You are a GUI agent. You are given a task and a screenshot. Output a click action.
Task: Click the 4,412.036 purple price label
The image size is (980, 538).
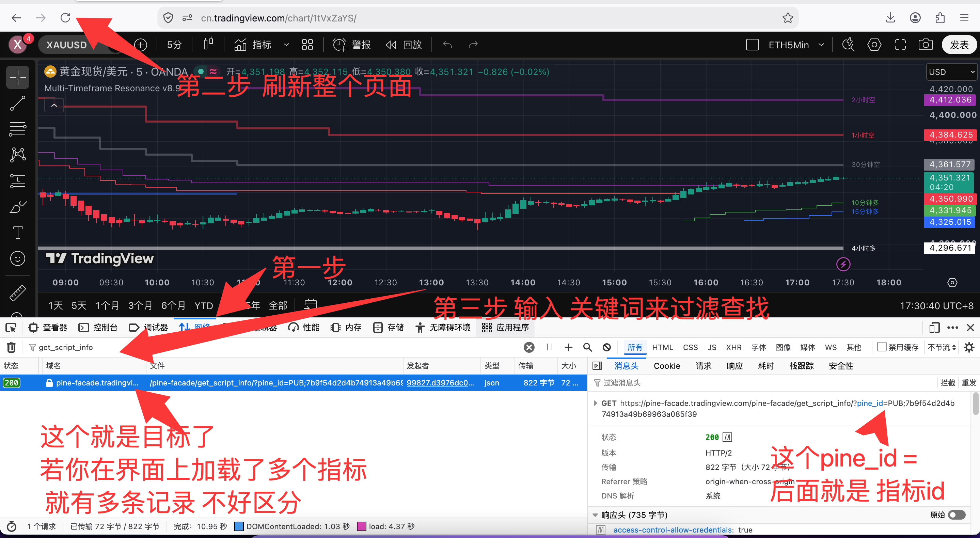[x=950, y=100]
